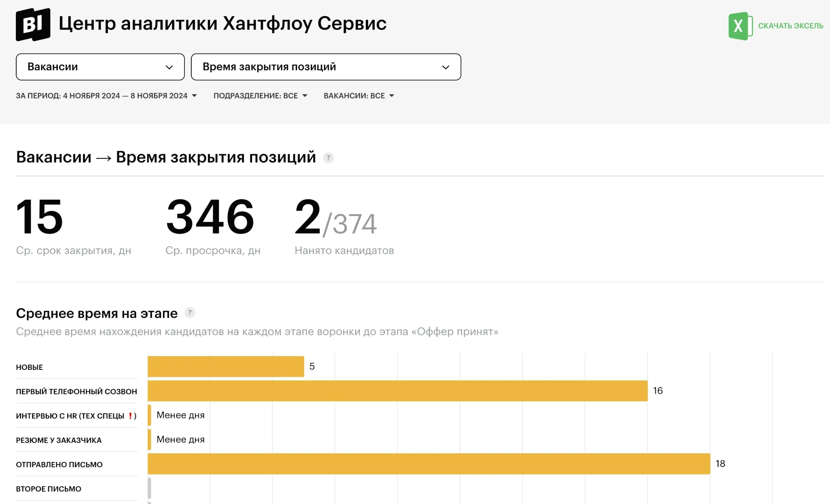Click the BI logo icon

coord(33,24)
